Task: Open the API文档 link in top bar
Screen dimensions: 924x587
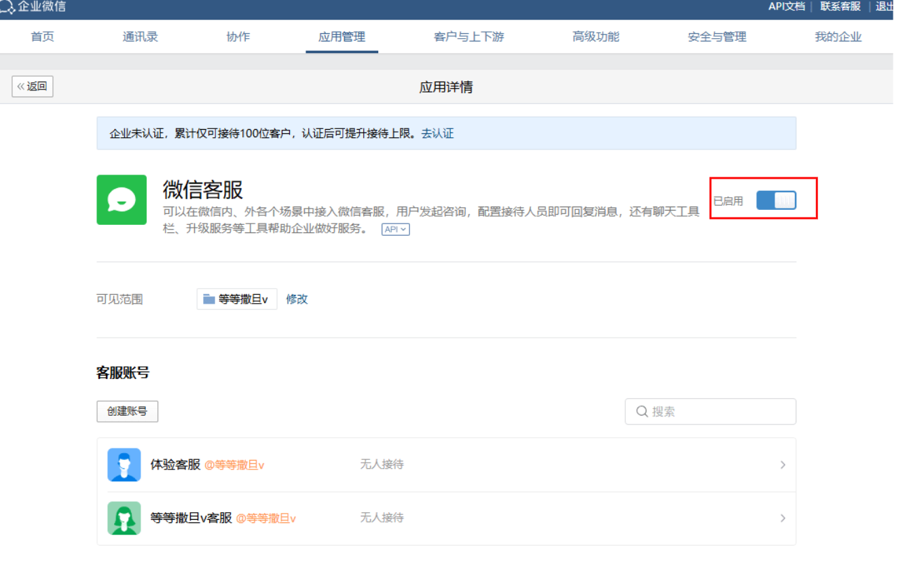Action: click(x=786, y=7)
